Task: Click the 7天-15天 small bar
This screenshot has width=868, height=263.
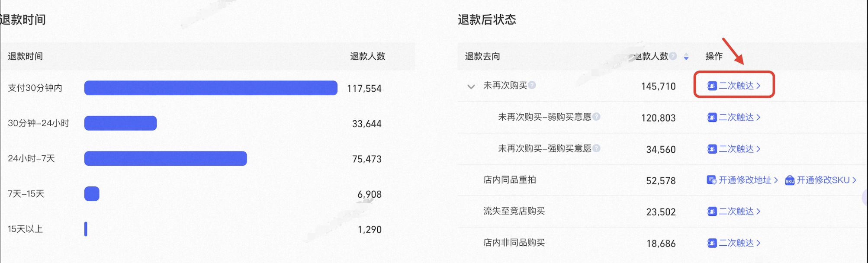Action: tap(92, 194)
